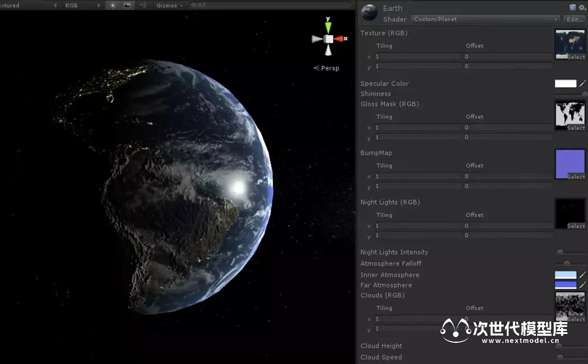Click the Edit... shader button

pyautogui.click(x=575, y=19)
